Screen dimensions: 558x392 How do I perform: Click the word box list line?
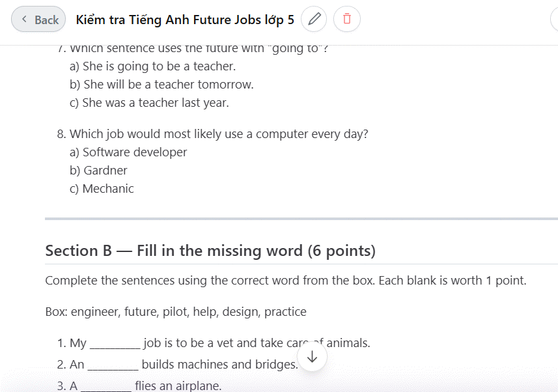click(x=176, y=312)
